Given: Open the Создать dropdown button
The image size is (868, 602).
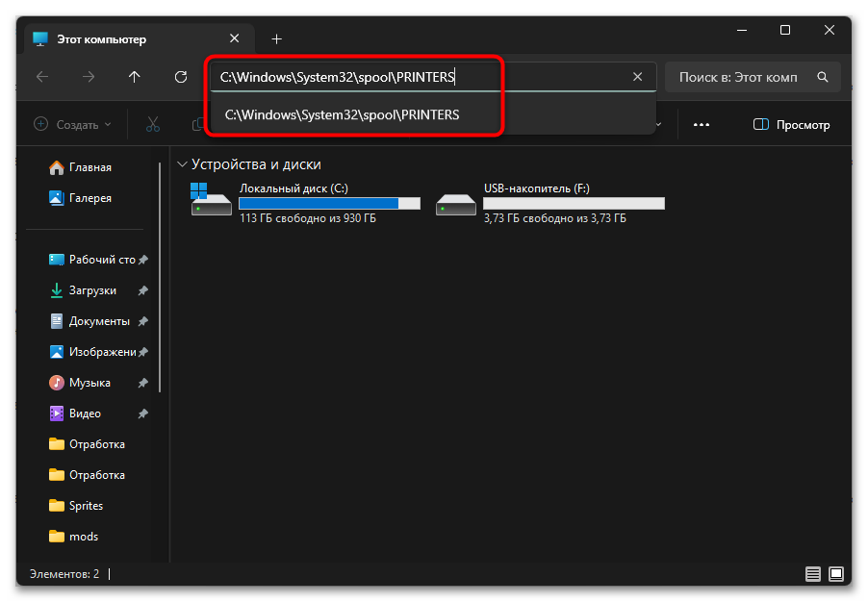Looking at the screenshot, I should coord(72,124).
